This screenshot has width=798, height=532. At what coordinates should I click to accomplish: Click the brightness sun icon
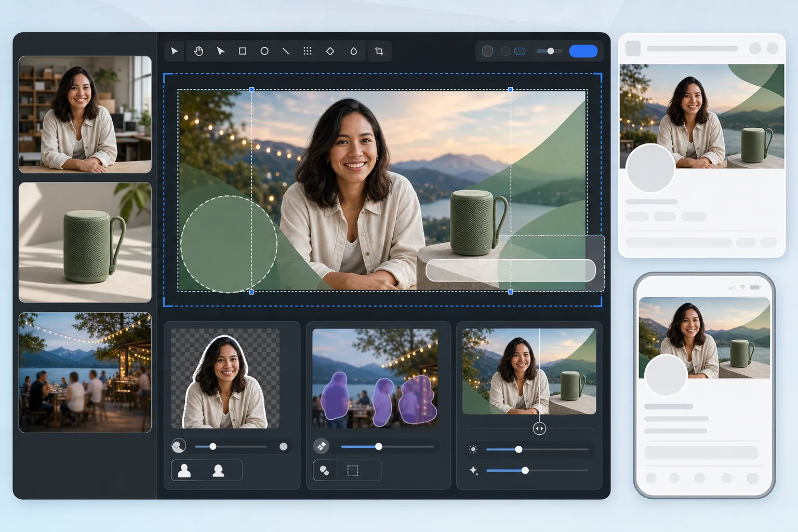pos(473,449)
